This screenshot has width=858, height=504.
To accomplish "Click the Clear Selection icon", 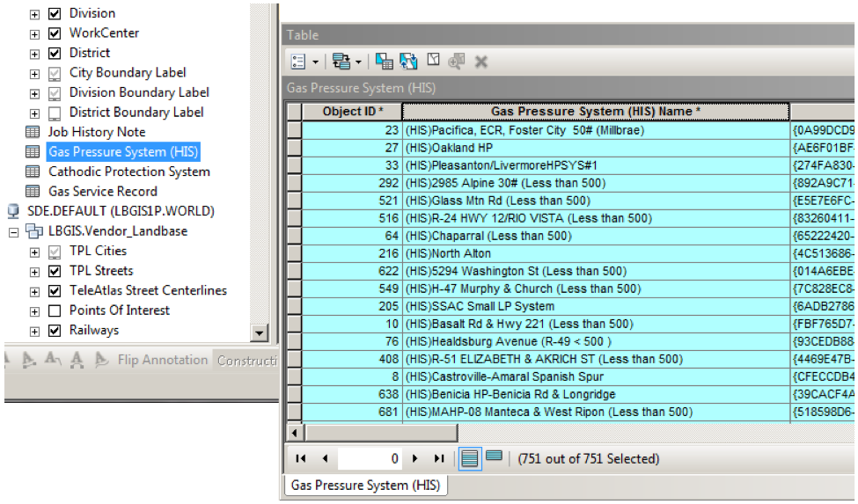I will coord(433,62).
